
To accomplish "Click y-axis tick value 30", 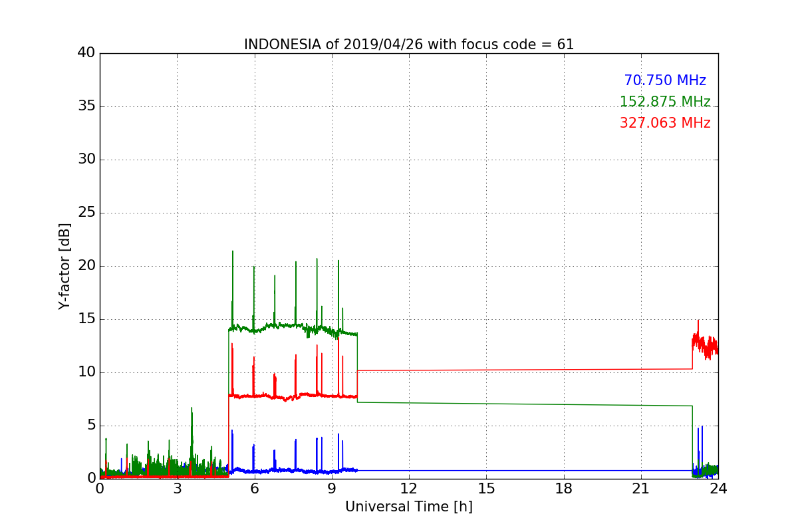I will coord(86,160).
